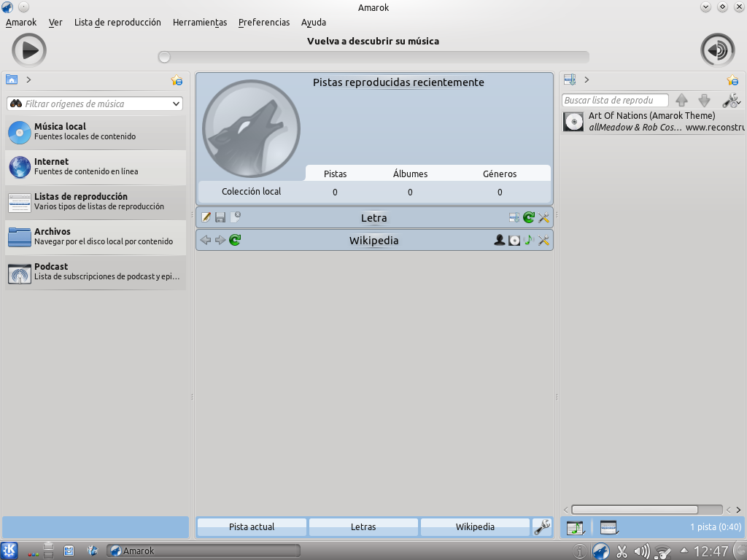Open the Ver menu
Image resolution: width=747 pixels, height=560 pixels.
(55, 23)
